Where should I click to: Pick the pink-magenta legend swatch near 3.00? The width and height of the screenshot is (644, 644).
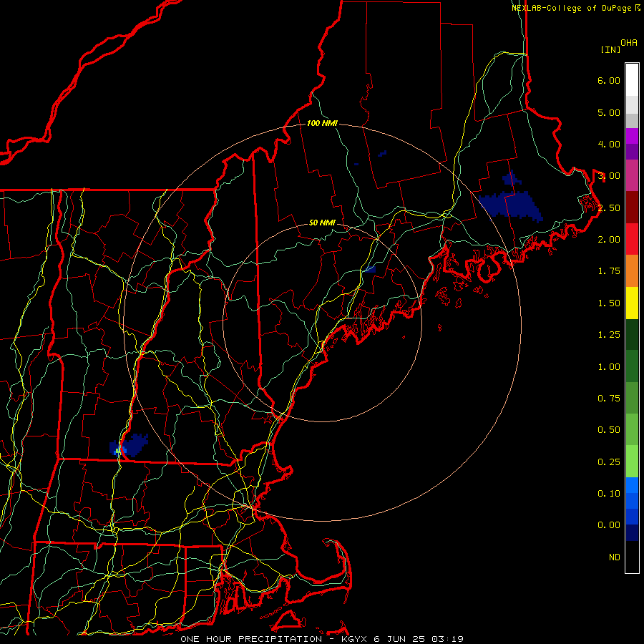(x=632, y=175)
